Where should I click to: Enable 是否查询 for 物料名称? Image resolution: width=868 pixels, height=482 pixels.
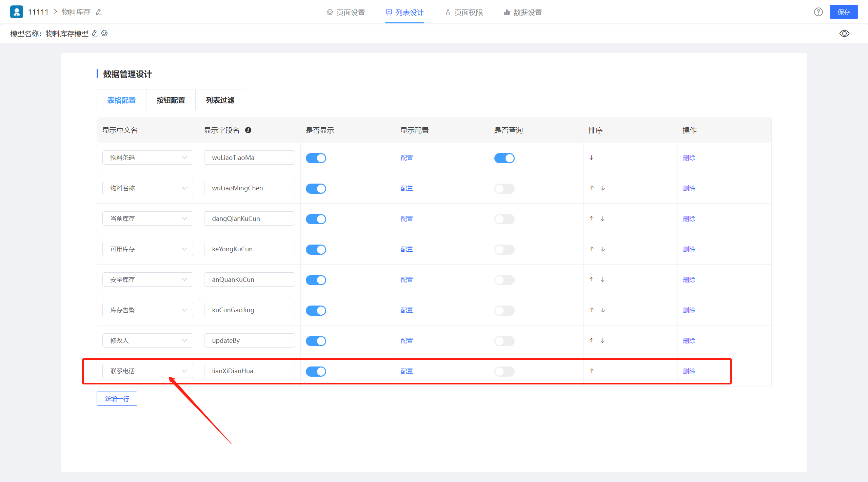point(504,188)
